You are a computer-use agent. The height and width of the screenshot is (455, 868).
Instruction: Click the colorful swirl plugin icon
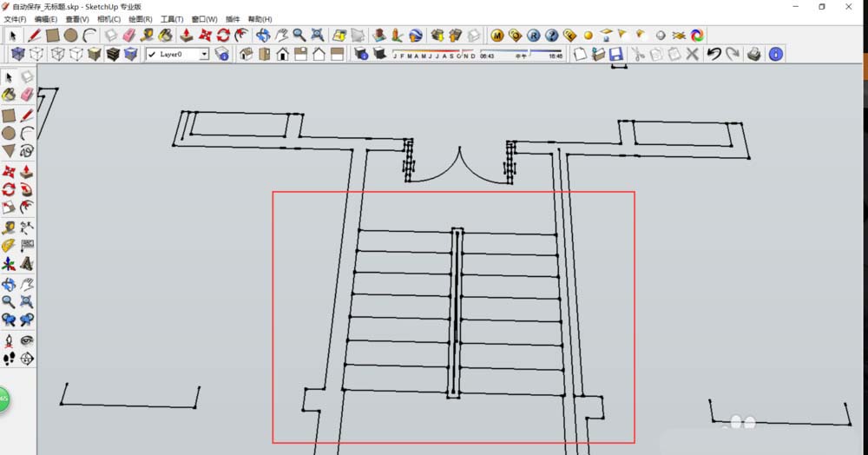697,36
